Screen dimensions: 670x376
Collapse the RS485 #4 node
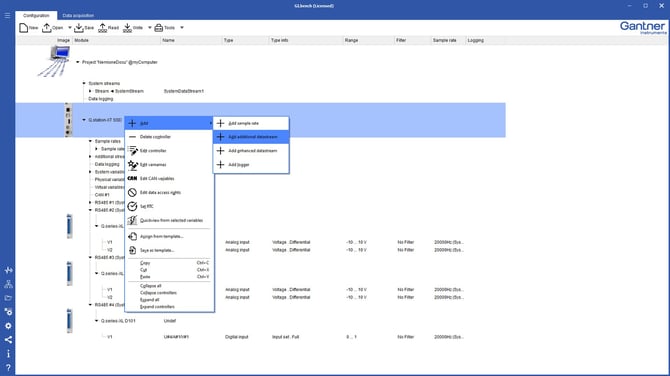90,305
